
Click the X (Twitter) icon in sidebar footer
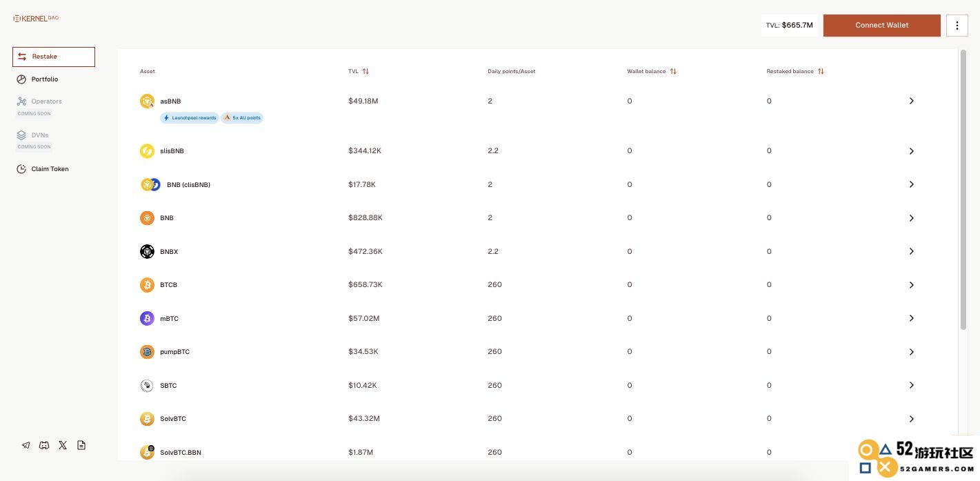63,445
